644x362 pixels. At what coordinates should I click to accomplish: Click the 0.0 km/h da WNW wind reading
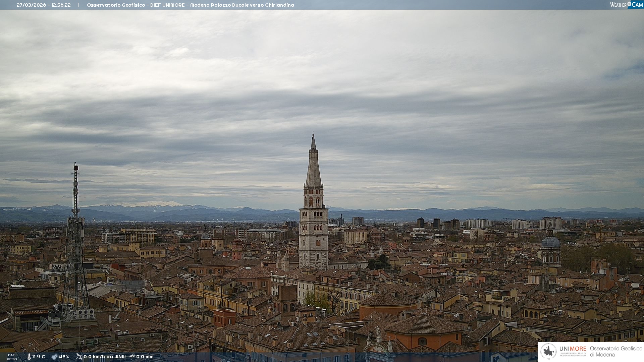click(x=104, y=357)
